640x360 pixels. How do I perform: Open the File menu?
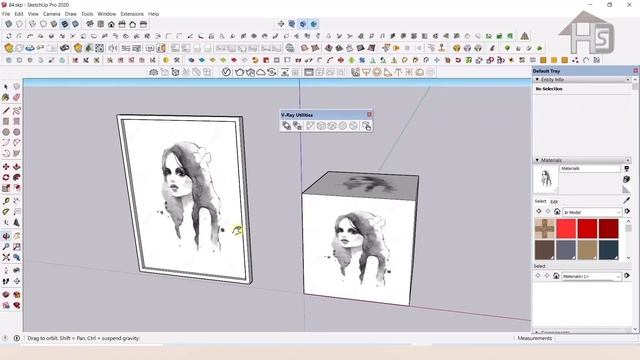tap(6, 14)
